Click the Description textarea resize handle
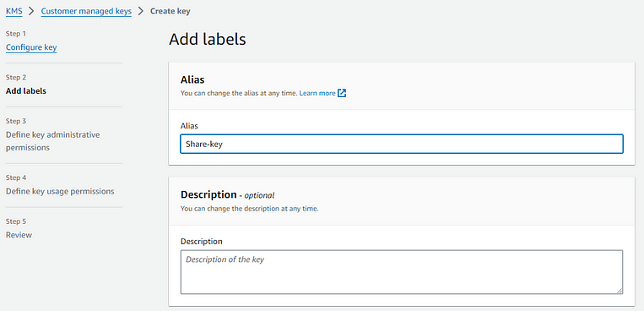The width and height of the screenshot is (644, 311). (x=620, y=291)
